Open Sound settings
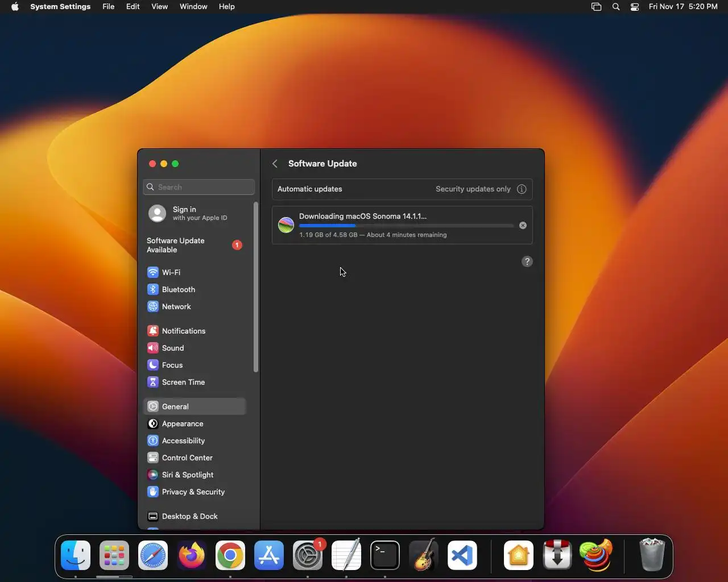728x582 pixels. pos(194,348)
